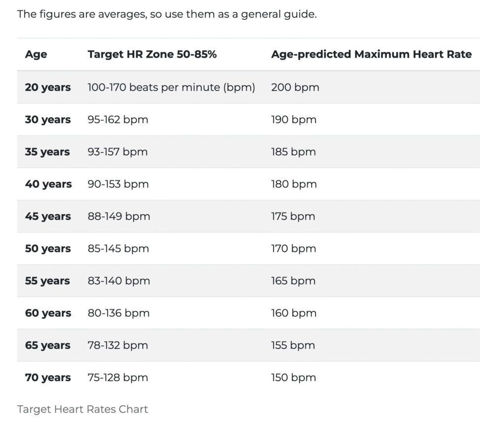The height and width of the screenshot is (425, 504).
Task: Click the 75-128 bpm cell
Action: (x=118, y=377)
